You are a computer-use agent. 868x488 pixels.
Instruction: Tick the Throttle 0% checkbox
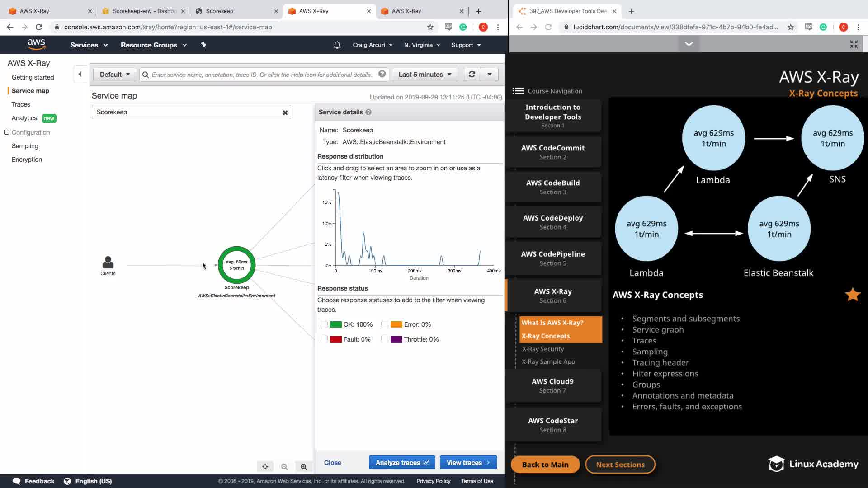pos(385,339)
